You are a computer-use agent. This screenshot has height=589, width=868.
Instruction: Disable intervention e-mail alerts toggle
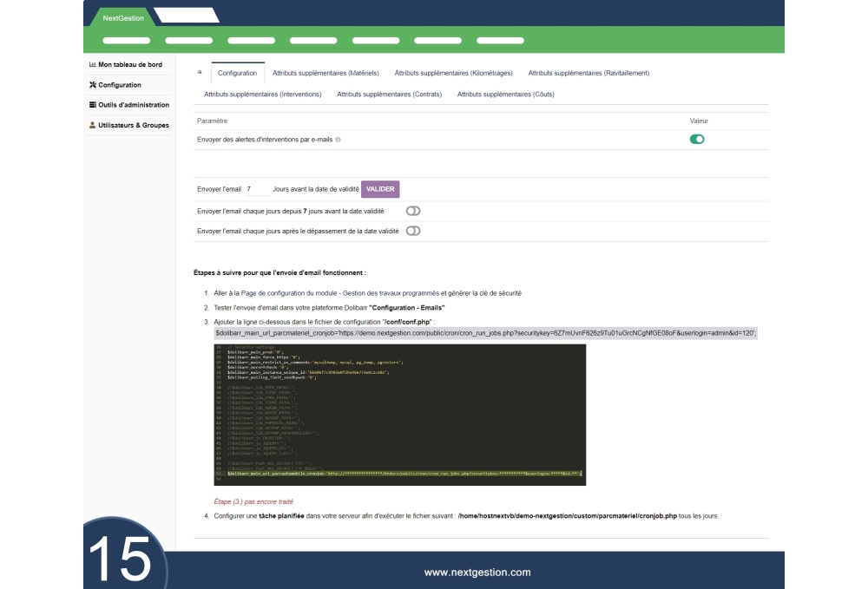pyautogui.click(x=697, y=139)
